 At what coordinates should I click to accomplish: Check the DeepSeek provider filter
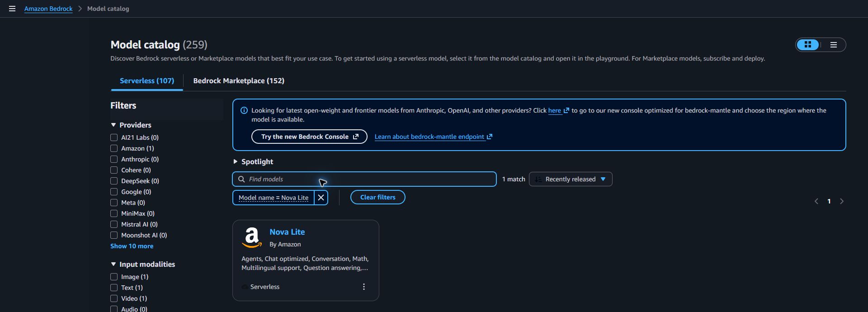click(114, 181)
